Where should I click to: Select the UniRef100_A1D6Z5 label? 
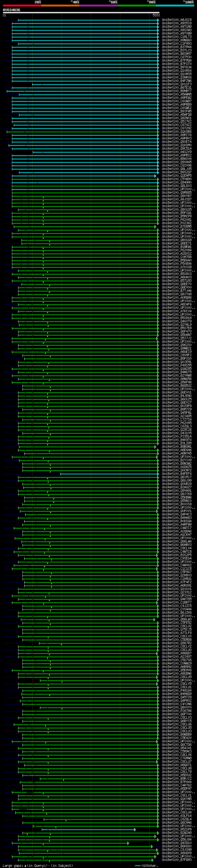tap(177, 467)
